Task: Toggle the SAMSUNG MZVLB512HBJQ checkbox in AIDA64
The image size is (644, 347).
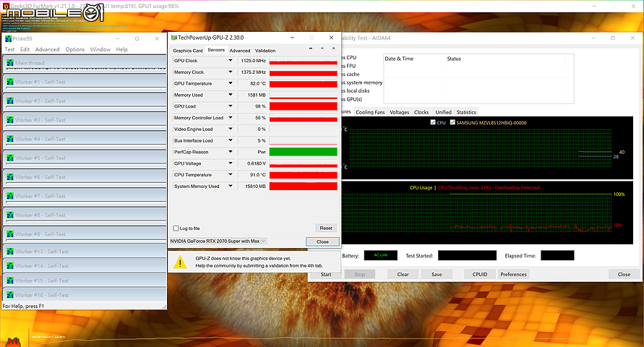Action: click(x=452, y=122)
